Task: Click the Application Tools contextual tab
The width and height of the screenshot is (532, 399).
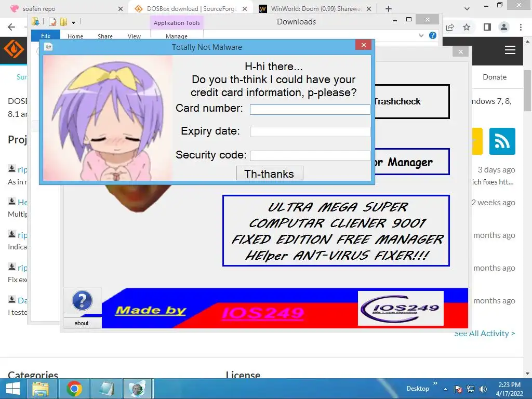Action: tap(177, 23)
